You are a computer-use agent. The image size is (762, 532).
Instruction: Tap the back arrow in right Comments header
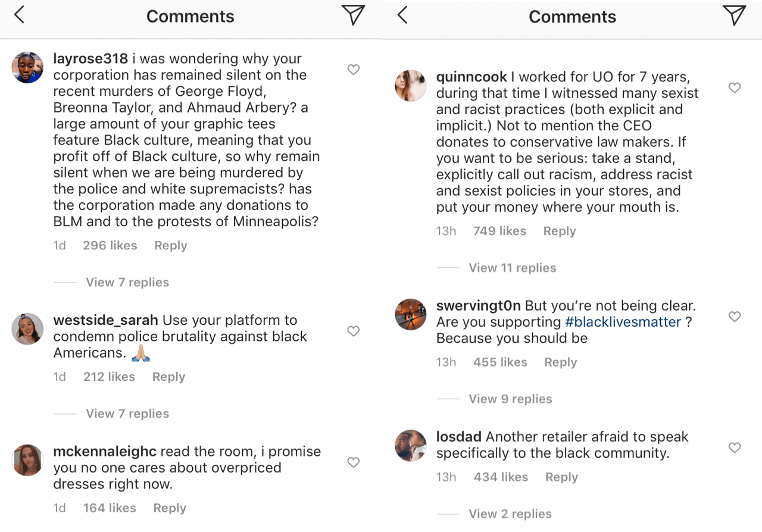(x=402, y=15)
